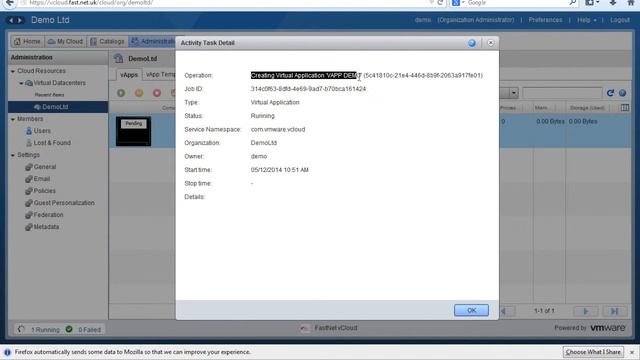The height and width of the screenshot is (360, 640).
Task: Collapse the Cloud Resources tree section
Action: 13,71
